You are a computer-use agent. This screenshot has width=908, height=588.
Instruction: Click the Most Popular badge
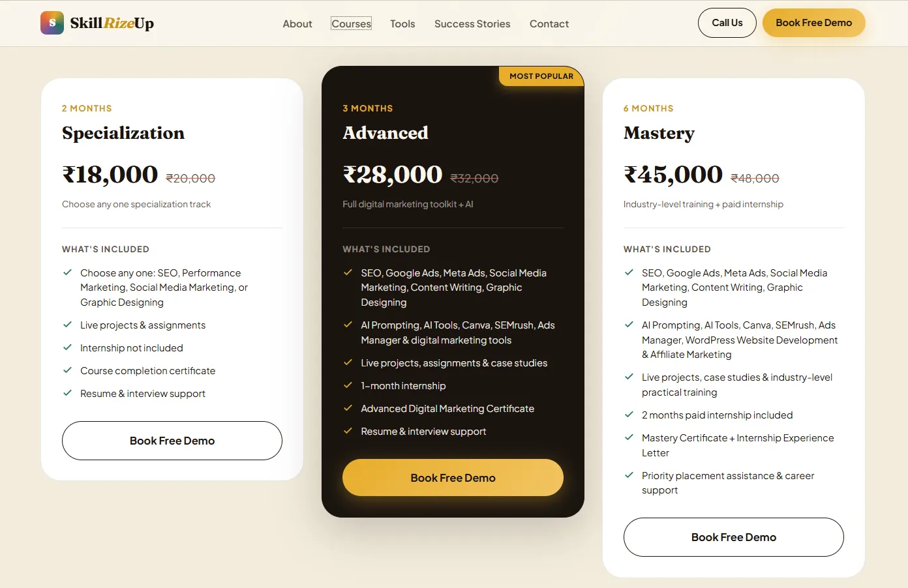tap(541, 76)
